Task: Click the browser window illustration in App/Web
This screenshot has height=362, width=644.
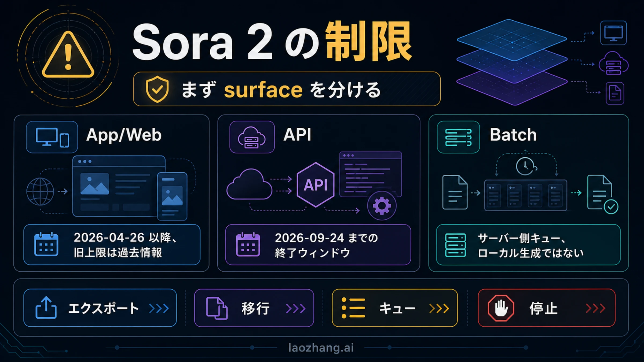Action: click(x=119, y=186)
